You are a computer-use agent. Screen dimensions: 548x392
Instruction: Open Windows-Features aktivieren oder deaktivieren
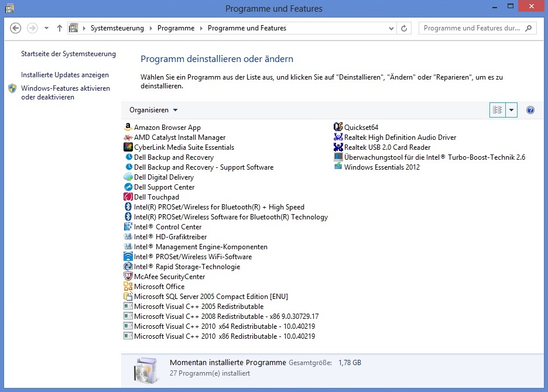(x=66, y=92)
